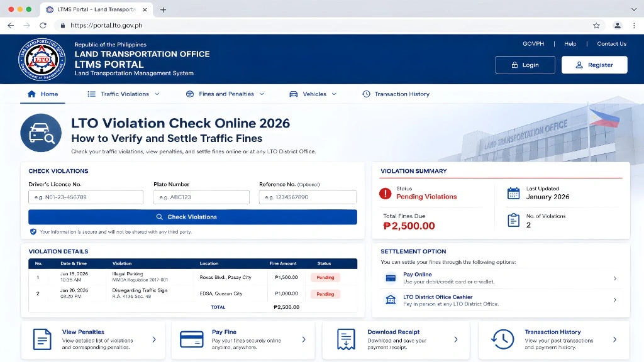Click the Vehicles car icon in navigation
The image size is (644, 362).
293,94
